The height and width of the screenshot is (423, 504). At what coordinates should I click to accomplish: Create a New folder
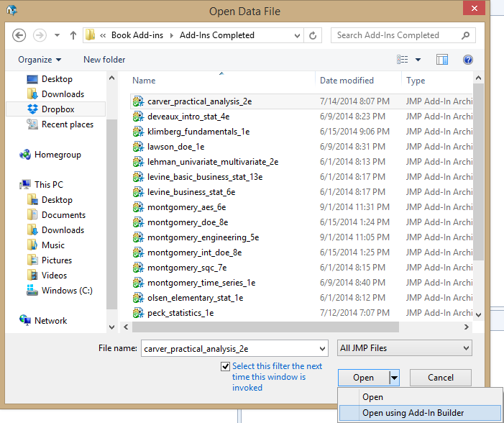pyautogui.click(x=104, y=60)
